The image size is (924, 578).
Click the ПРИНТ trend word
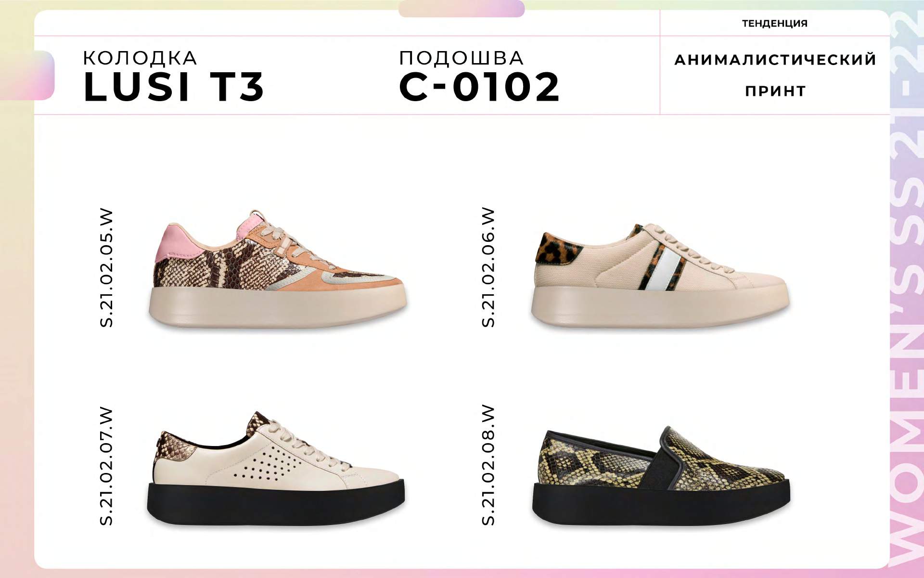point(775,91)
